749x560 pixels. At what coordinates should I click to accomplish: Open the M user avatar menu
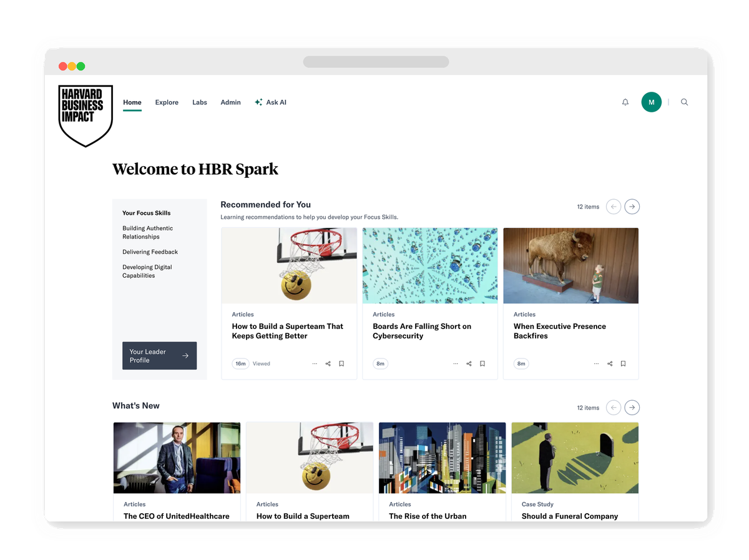click(652, 102)
